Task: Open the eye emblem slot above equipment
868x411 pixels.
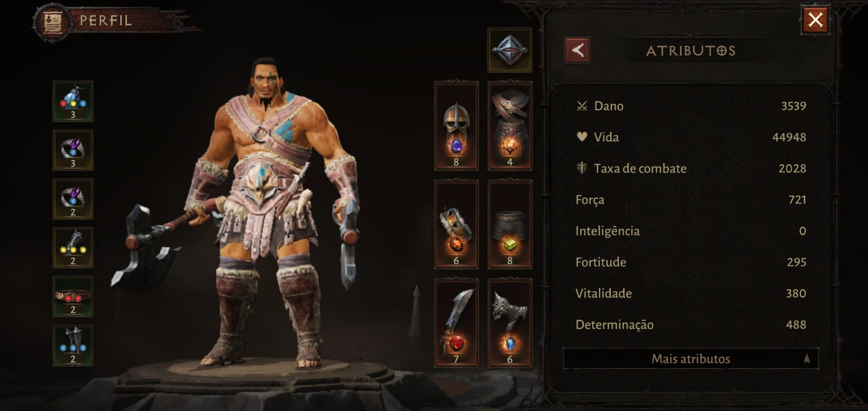Action: [510, 50]
